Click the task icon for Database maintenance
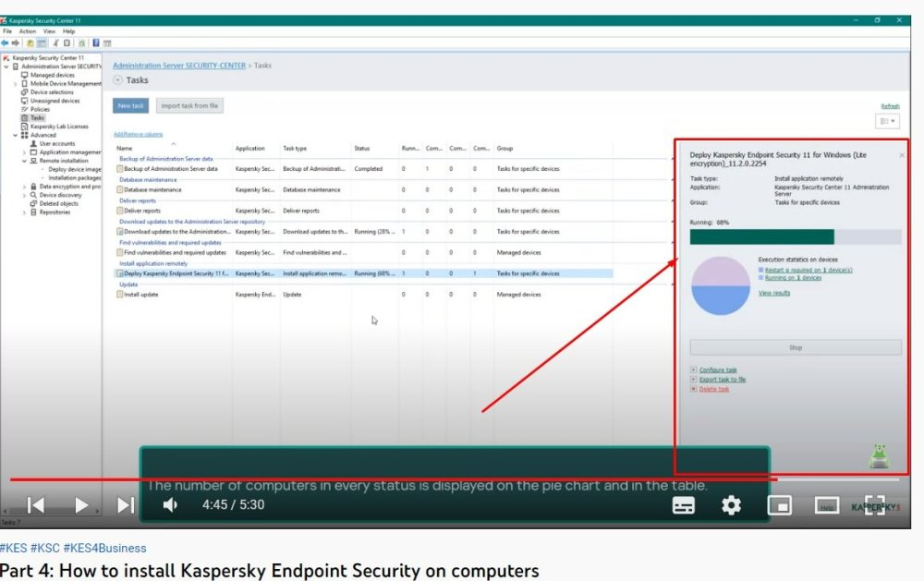This screenshot has width=924, height=581. (119, 189)
